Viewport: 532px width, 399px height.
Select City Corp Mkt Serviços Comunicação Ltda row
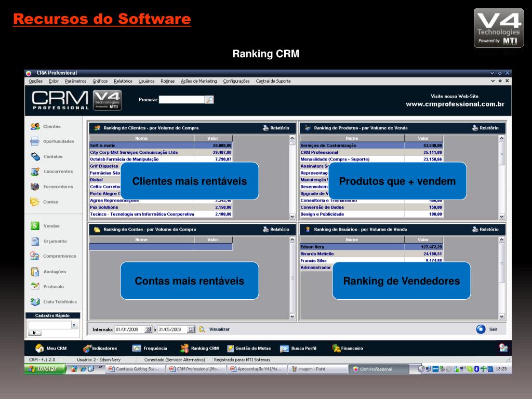pos(161,152)
